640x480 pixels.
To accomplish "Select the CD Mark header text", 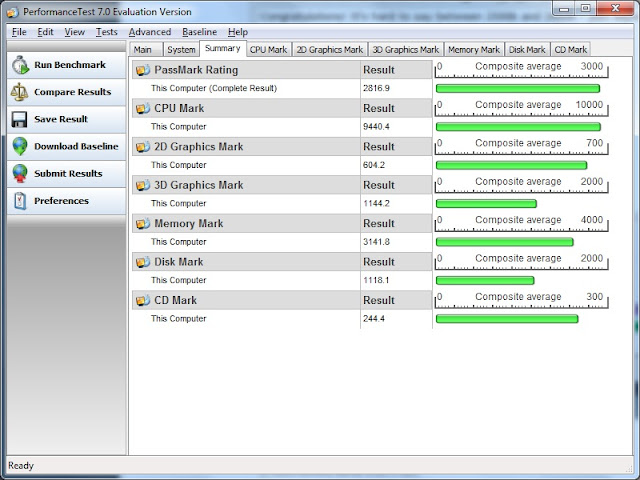I will point(176,300).
